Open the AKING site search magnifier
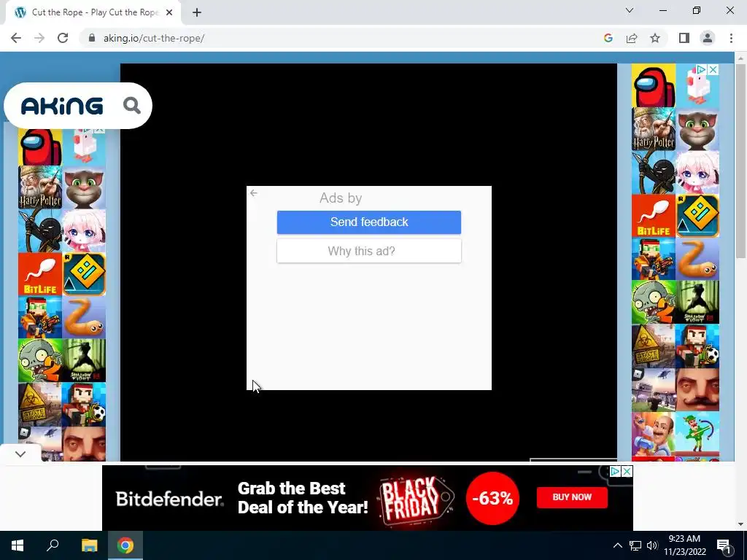 [132, 105]
